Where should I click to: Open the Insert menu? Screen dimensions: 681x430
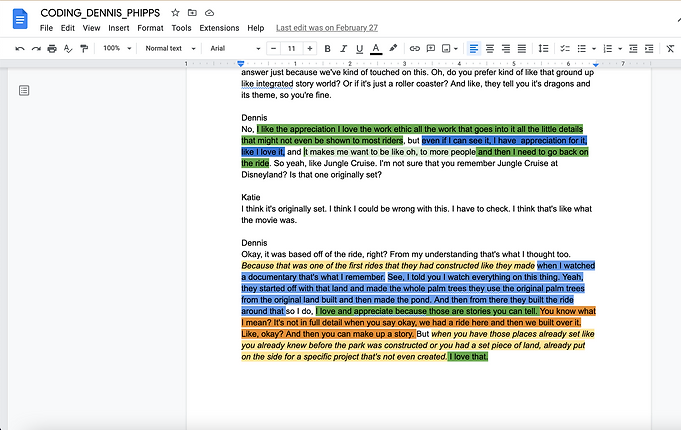click(119, 28)
